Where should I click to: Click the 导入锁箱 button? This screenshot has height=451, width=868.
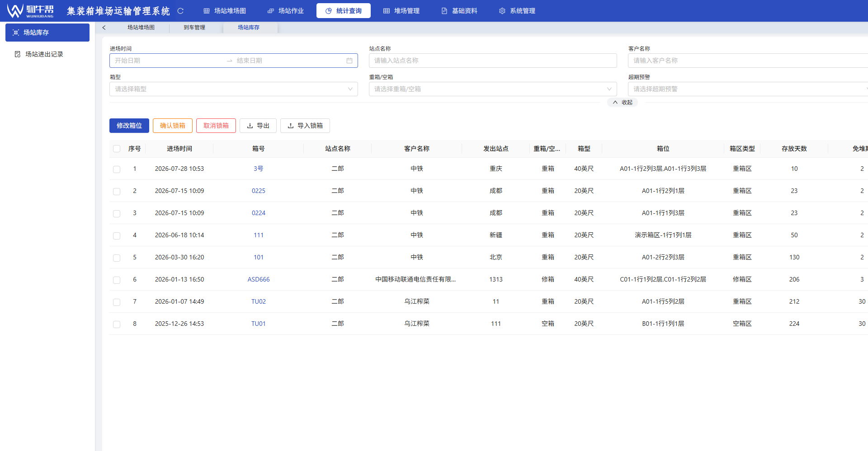pos(305,126)
